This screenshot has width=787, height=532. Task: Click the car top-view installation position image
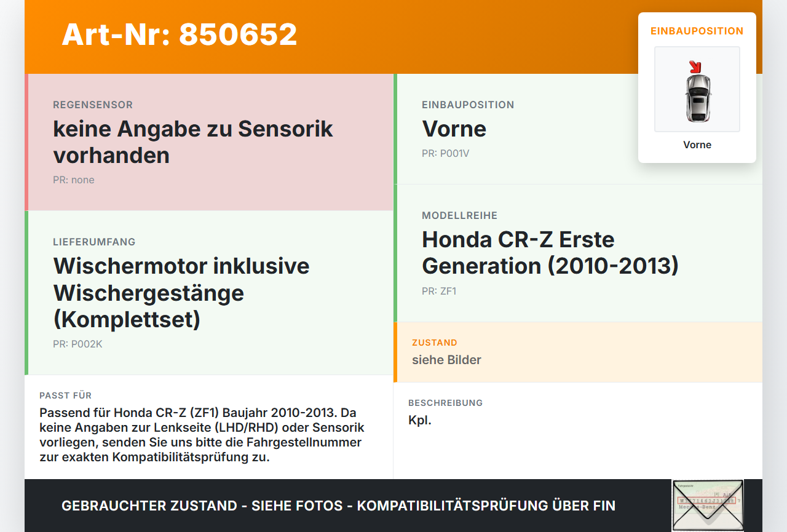coord(697,89)
